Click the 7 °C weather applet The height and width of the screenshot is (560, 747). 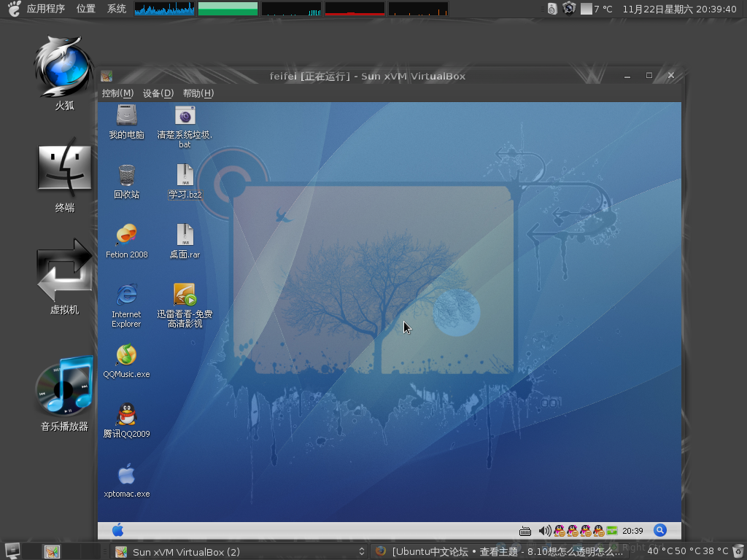(x=597, y=9)
